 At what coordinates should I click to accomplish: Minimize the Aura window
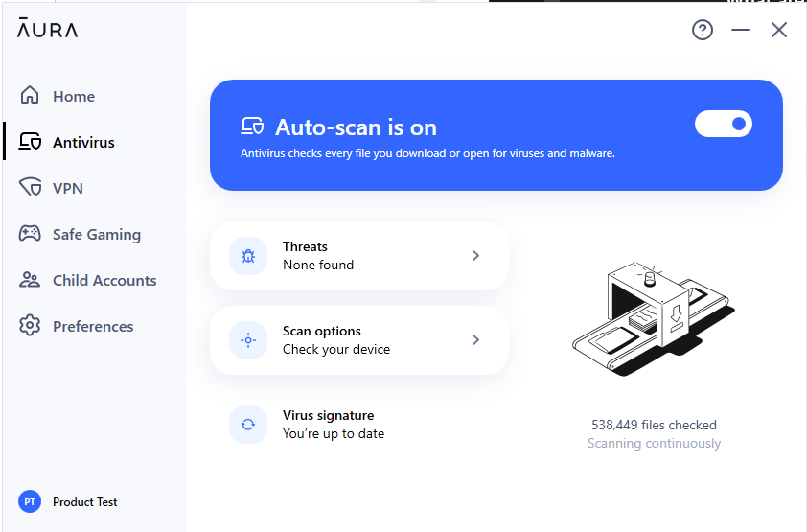coord(741,30)
